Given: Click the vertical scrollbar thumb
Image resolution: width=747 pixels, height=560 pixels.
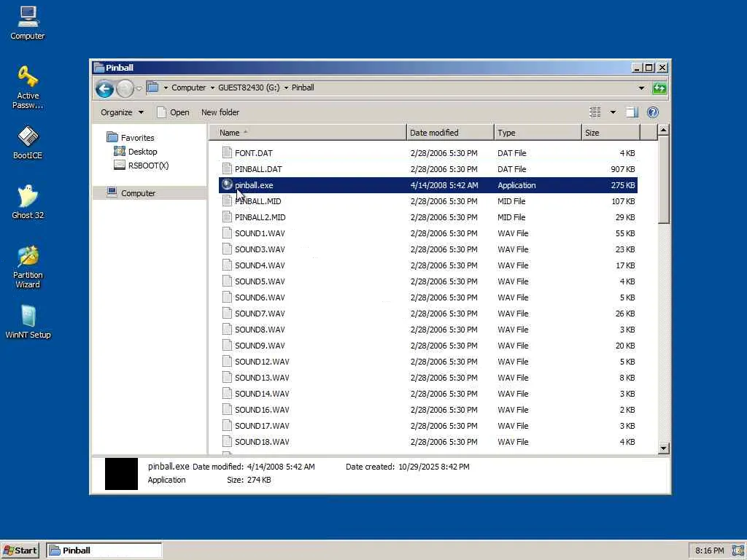Looking at the screenshot, I should pos(663,179).
